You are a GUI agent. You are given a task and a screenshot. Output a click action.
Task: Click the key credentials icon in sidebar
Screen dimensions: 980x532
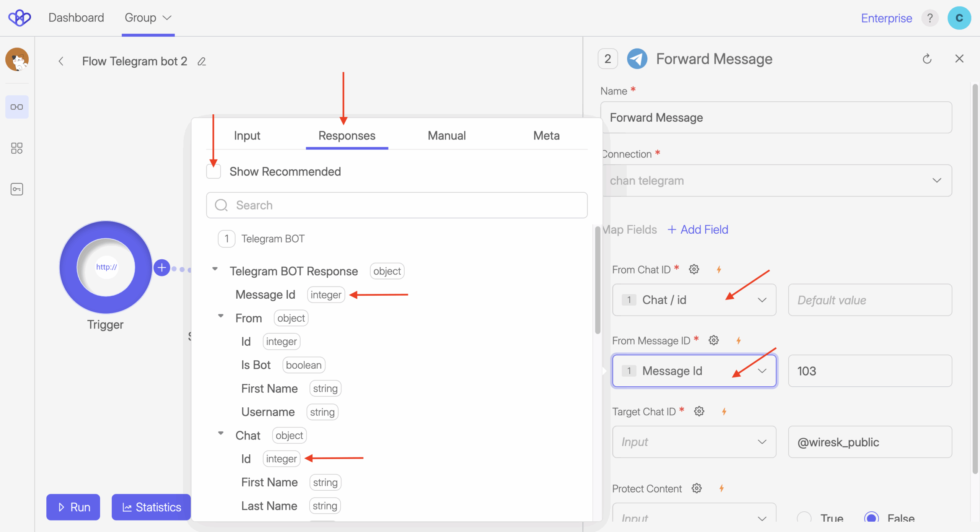[x=17, y=189]
